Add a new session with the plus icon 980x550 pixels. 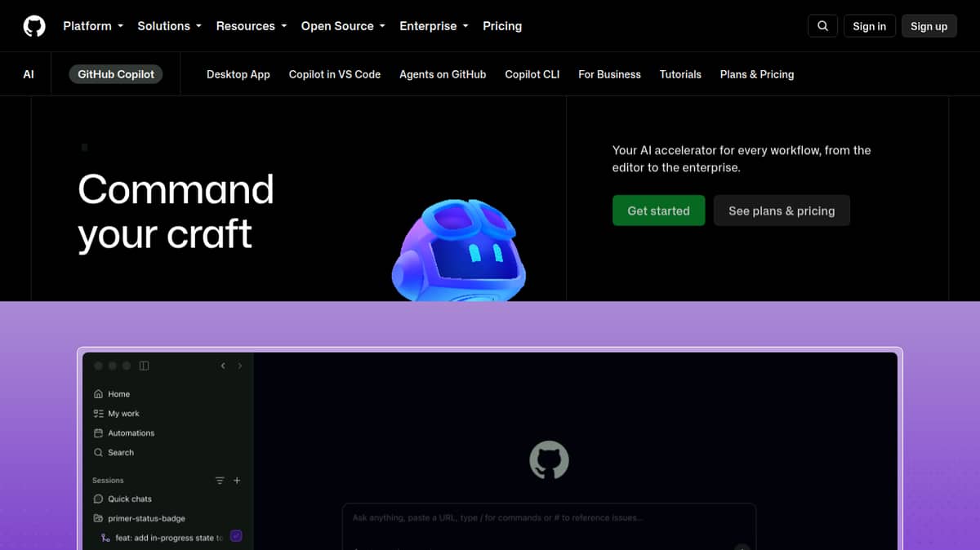[237, 481]
